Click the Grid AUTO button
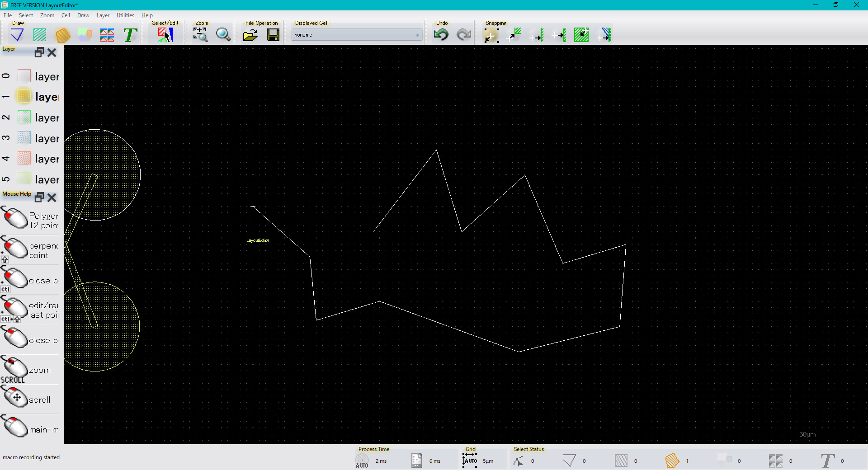This screenshot has width=868, height=470. [x=470, y=461]
